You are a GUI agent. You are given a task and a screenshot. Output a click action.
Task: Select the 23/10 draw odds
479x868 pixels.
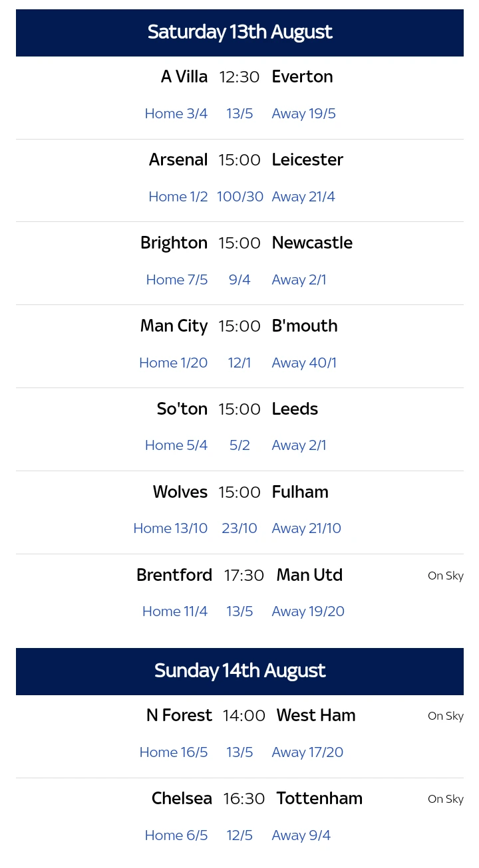coord(239,528)
